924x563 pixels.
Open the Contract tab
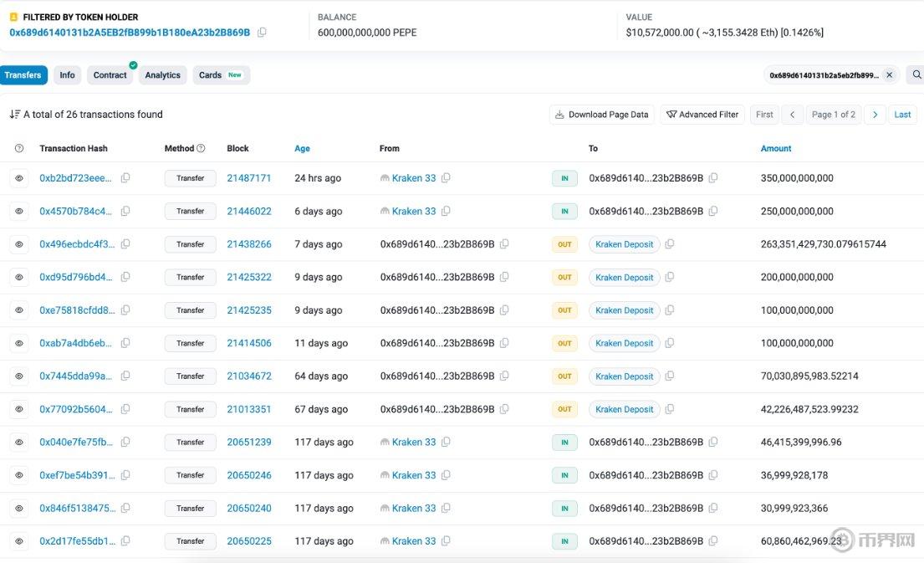click(110, 75)
